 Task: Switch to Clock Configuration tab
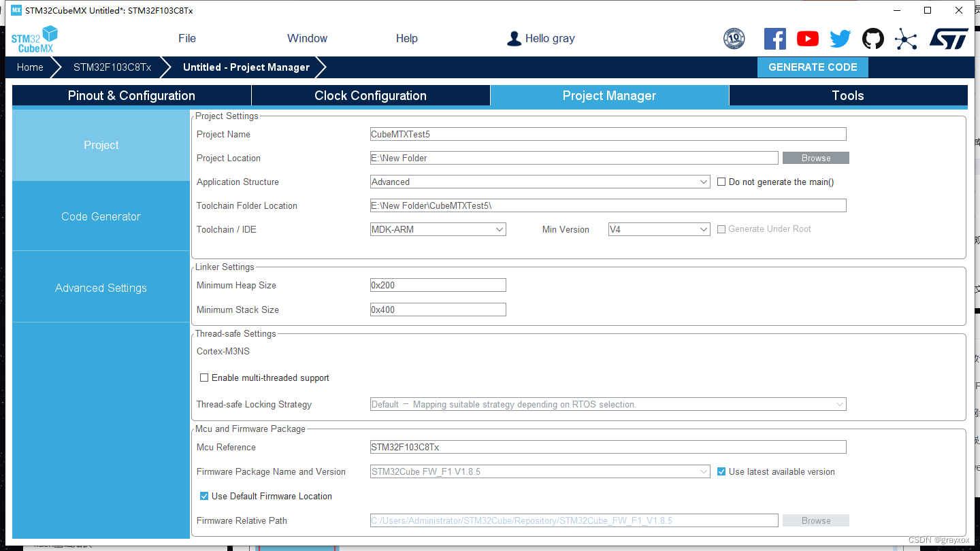(370, 95)
